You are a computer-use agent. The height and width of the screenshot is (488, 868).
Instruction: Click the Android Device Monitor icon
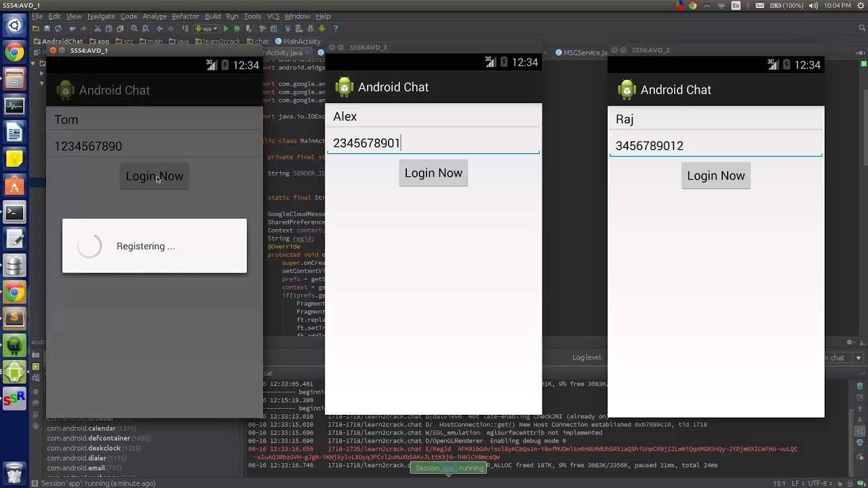(321, 28)
